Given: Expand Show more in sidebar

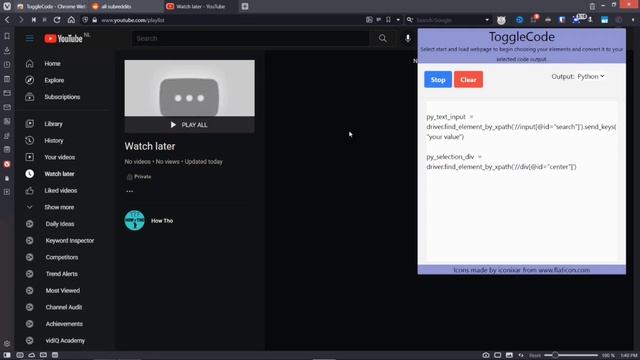Looking at the screenshot, I should (x=59, y=207).
